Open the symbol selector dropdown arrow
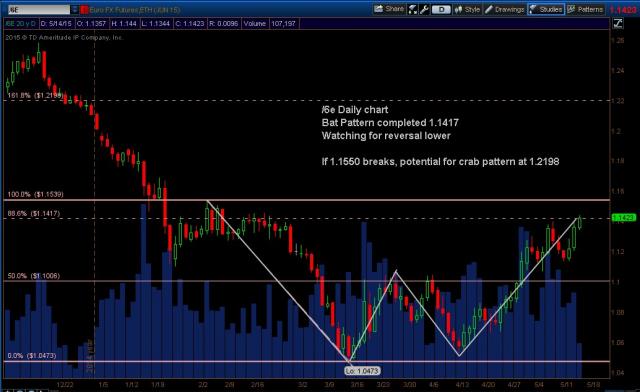This screenshot has height=392, width=640. 75,9
